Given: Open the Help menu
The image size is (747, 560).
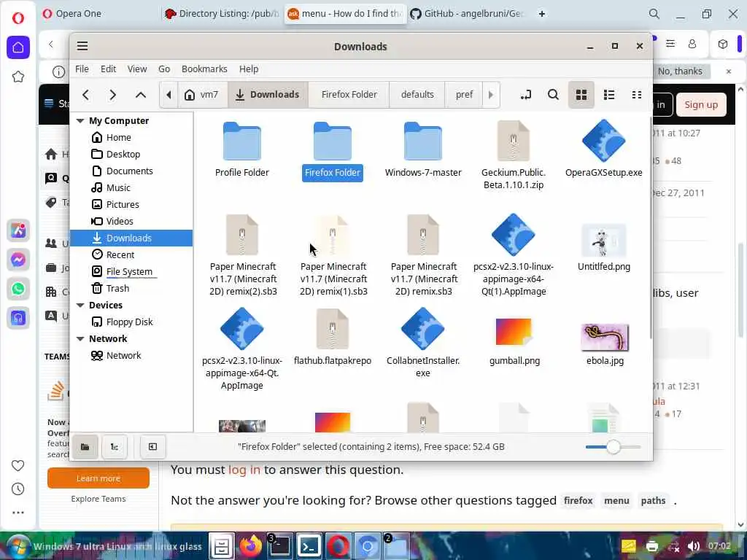Looking at the screenshot, I should [x=249, y=69].
